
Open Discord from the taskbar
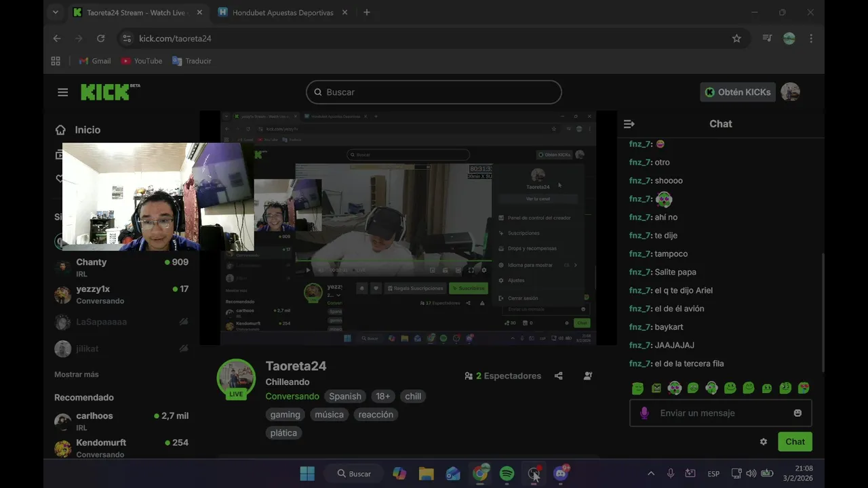click(561, 474)
